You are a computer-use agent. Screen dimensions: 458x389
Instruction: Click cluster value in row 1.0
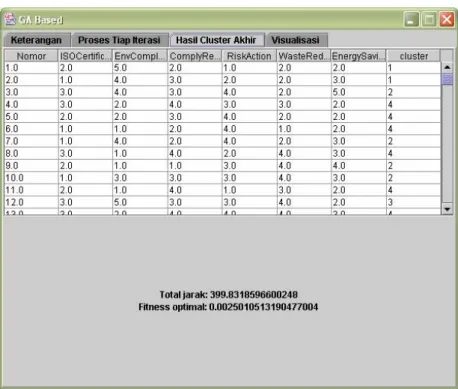pos(413,68)
